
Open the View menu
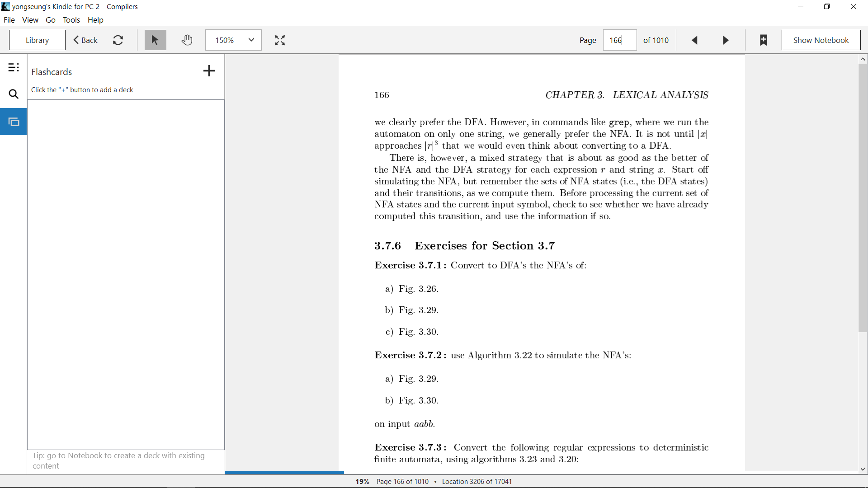(30, 20)
